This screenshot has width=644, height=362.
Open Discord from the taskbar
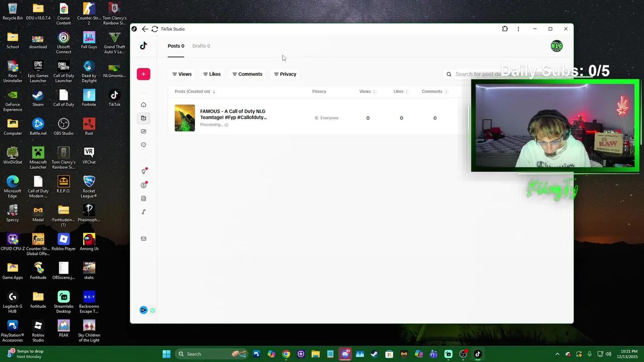coord(345,354)
